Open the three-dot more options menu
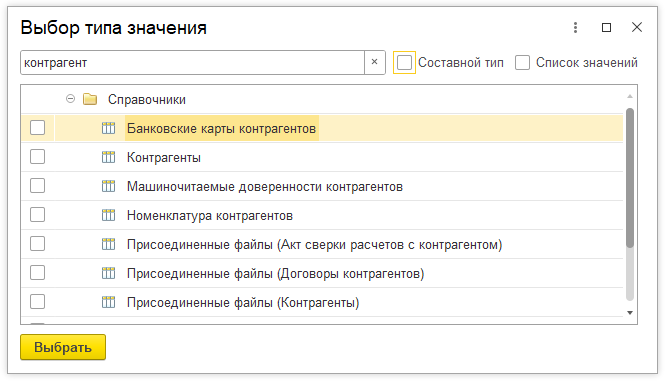Viewport: 670px width, 383px height. (575, 28)
